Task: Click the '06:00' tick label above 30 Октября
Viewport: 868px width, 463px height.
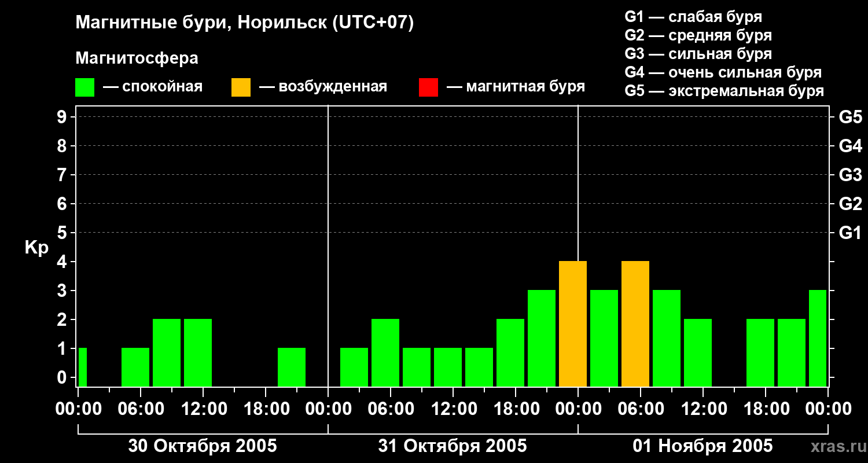Action: (141, 409)
